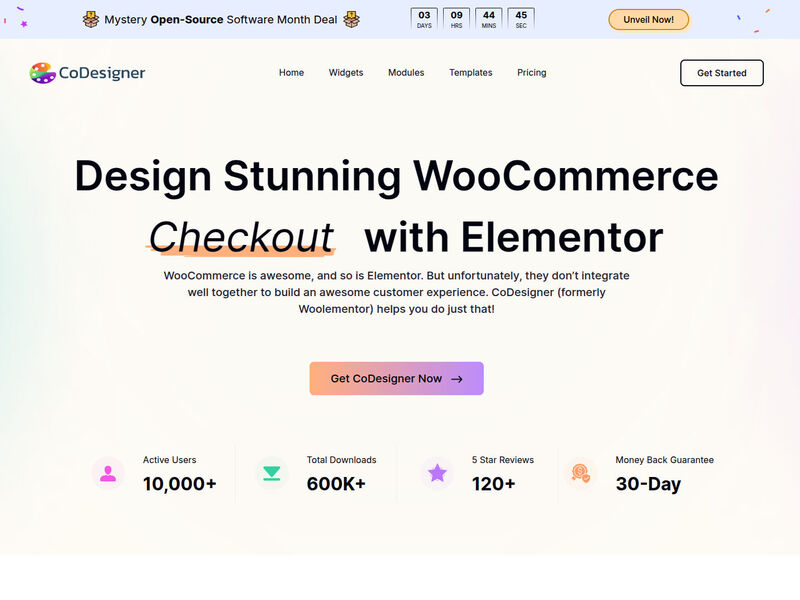Screen dimensions: 800x600
Task: Click the Unveil Now! button
Action: (648, 20)
